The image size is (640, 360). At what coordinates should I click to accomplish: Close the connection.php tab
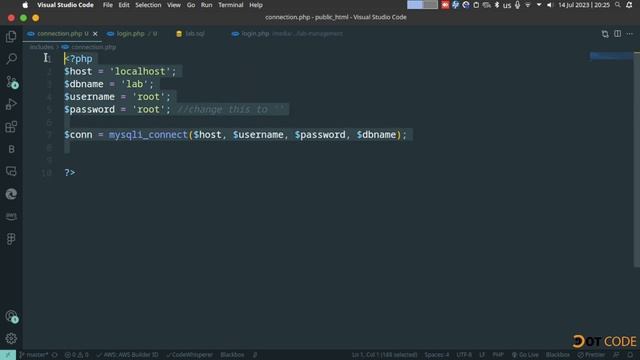(95, 34)
